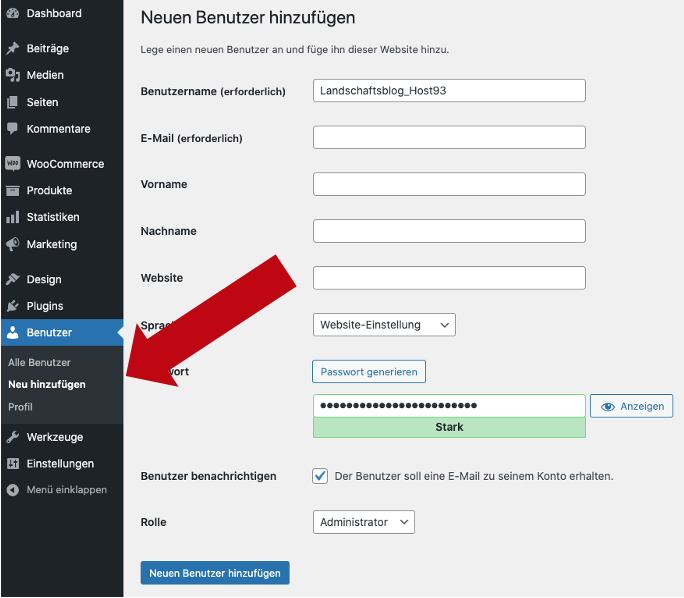Image resolution: width=684 pixels, height=598 pixels.
Task: Focus the Vorname input field
Action: coord(449,184)
